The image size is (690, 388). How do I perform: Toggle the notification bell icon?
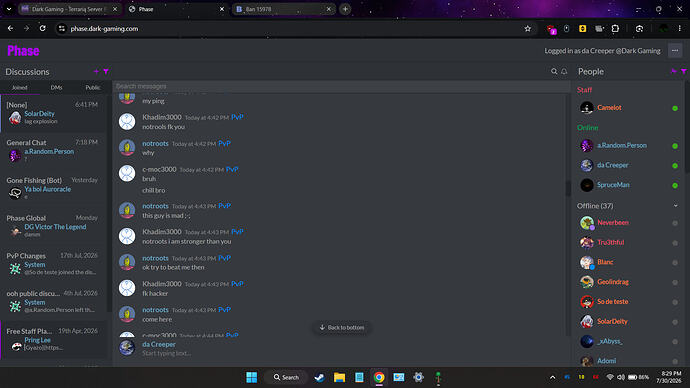pyautogui.click(x=564, y=71)
